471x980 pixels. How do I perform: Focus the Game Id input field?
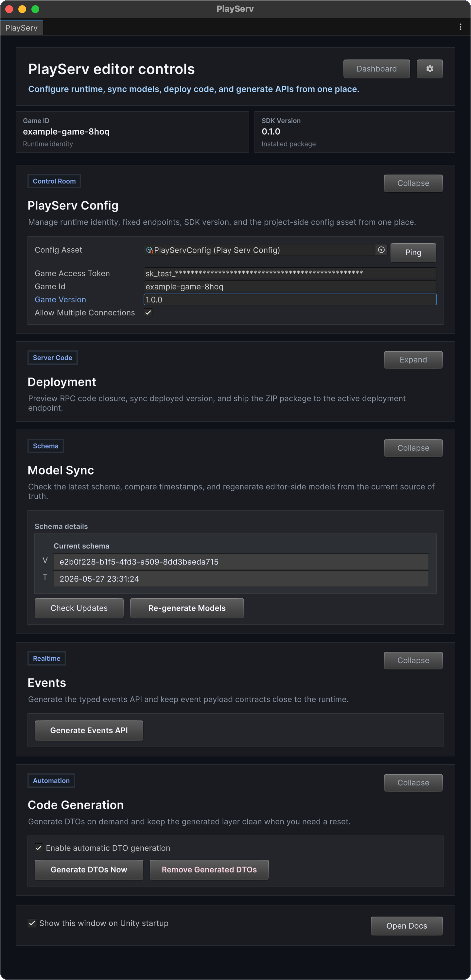(290, 286)
